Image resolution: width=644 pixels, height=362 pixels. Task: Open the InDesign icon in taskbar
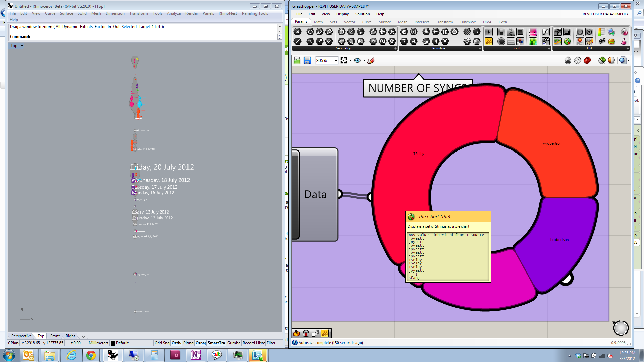[175, 355]
